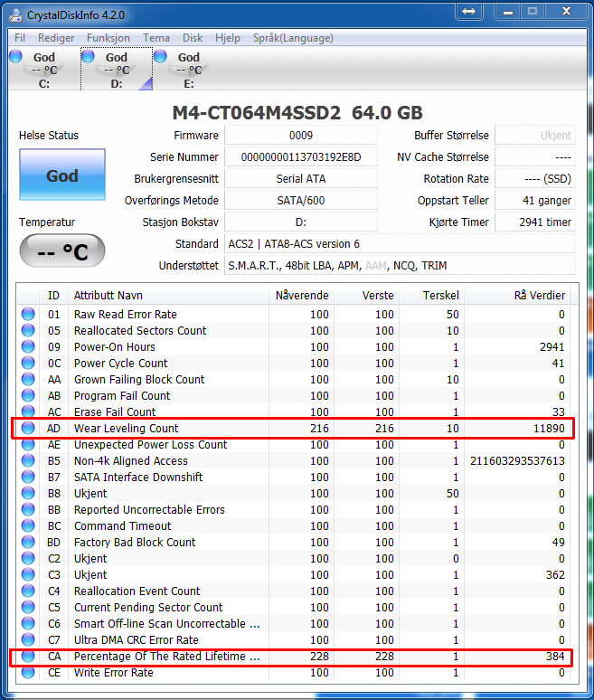Sort by the ID column header
594x700 pixels.
click(53, 295)
